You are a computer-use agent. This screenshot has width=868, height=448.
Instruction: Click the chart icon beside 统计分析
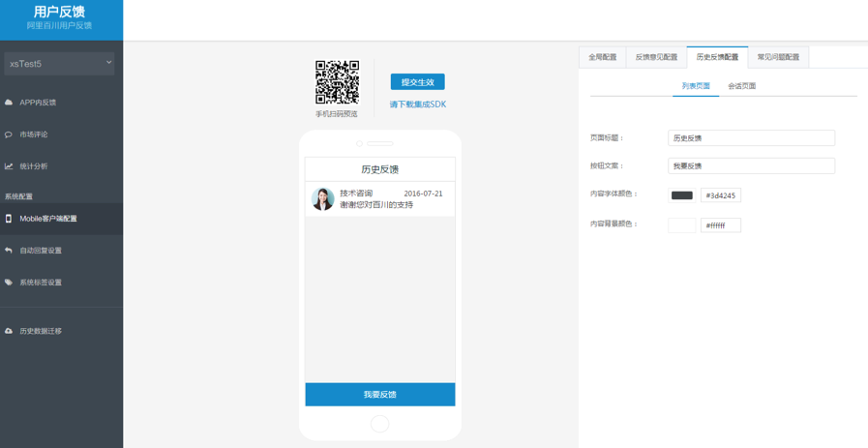coord(9,166)
